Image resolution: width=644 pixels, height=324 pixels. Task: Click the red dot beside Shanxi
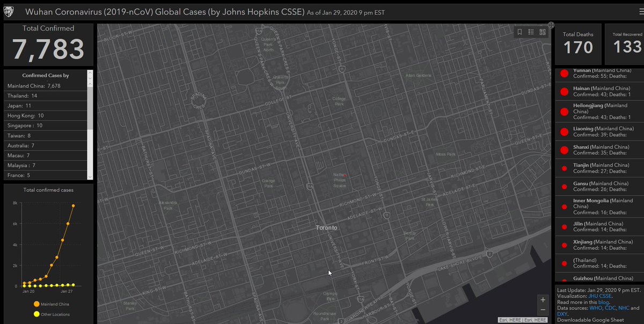pyautogui.click(x=564, y=150)
